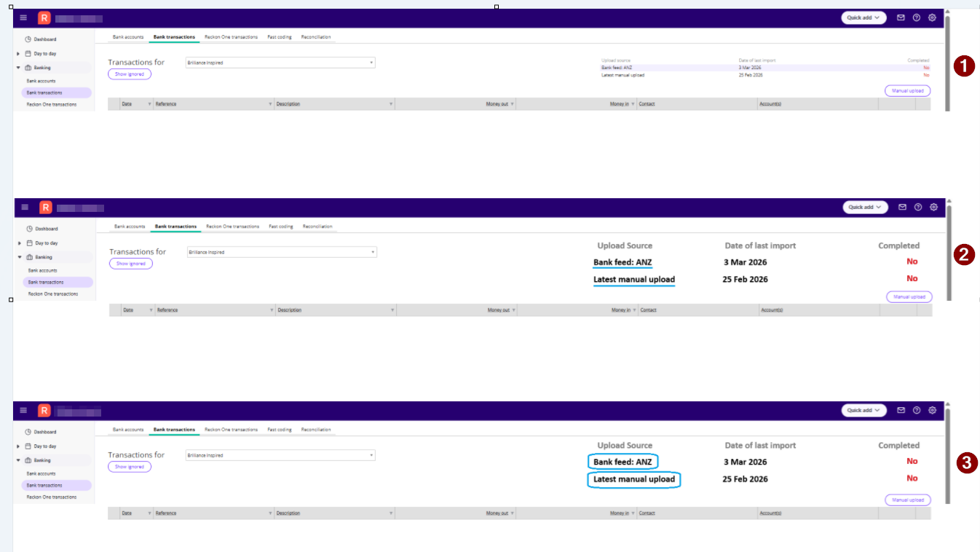Click the Date column filter icon in top screenshot
The image size is (980, 552).
click(x=150, y=104)
